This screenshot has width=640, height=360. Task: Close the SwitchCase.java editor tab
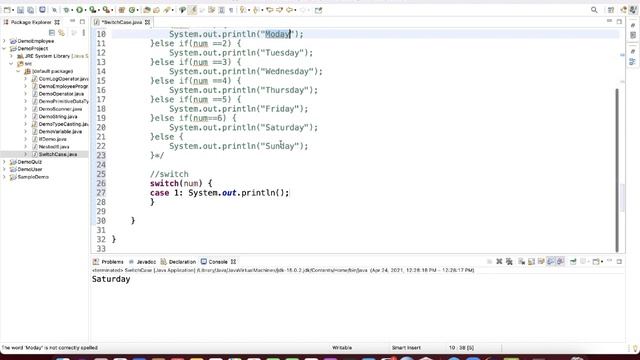[147, 22]
